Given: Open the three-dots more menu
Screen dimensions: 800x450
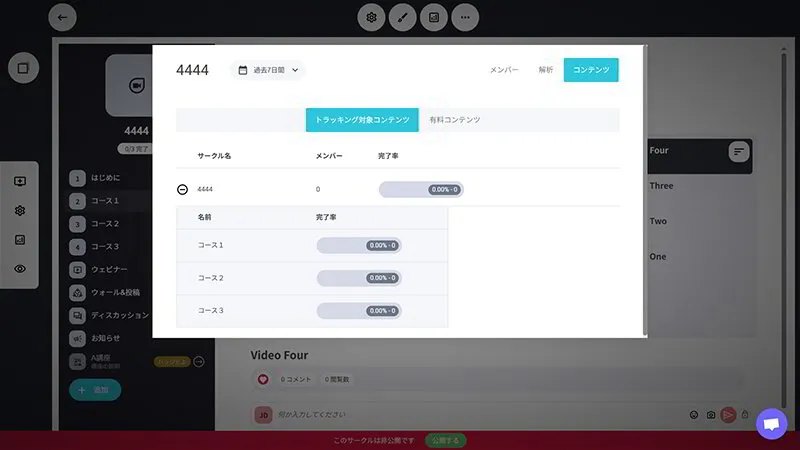Looking at the screenshot, I should [464, 17].
